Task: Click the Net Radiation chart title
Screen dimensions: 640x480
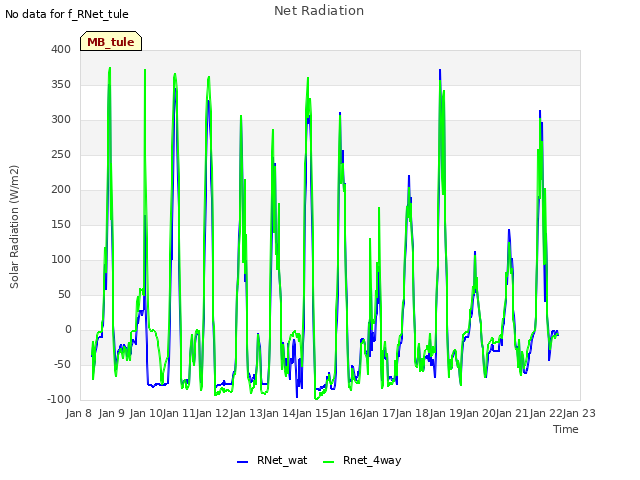Action: tap(319, 11)
